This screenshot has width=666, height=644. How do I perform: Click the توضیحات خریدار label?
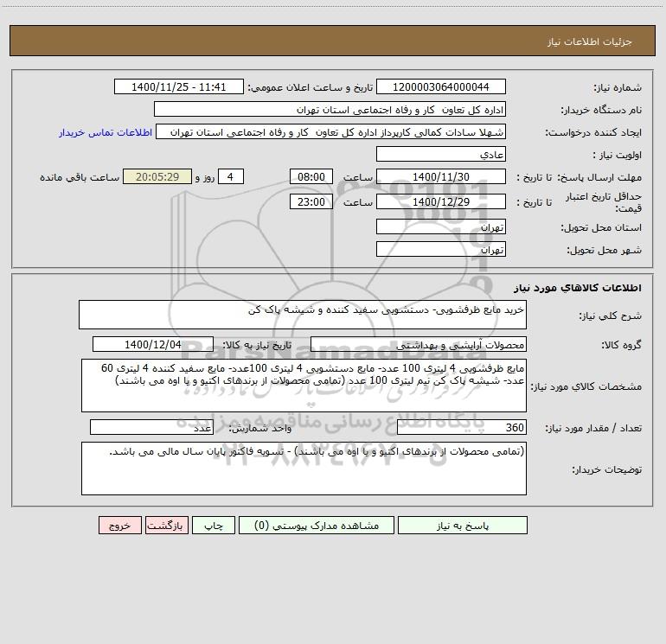coord(607,470)
